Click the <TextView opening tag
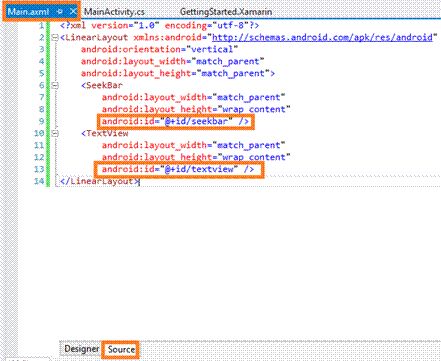The height and width of the screenshot is (361, 441). (104, 133)
